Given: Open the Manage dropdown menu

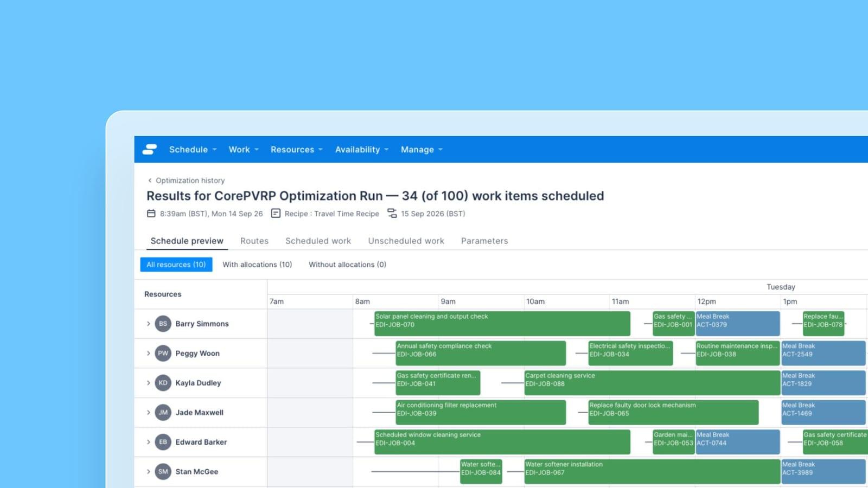Looking at the screenshot, I should [422, 150].
